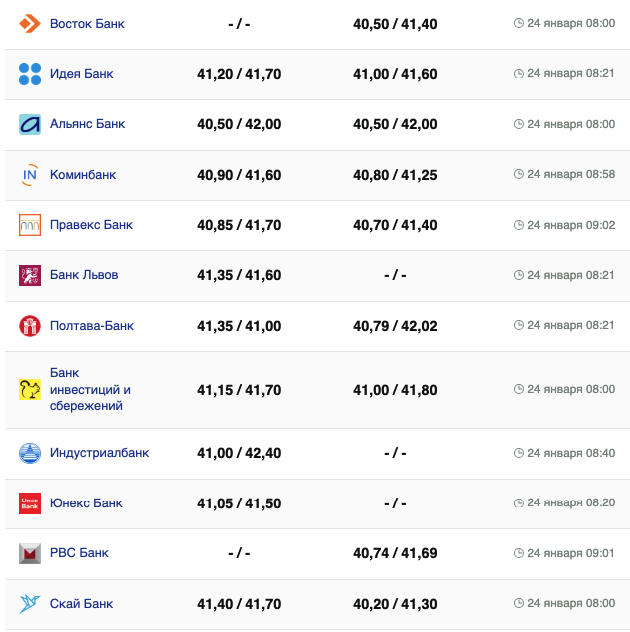Open the Банк инвестиций и сбережений link
630x632 pixels.
90,390
